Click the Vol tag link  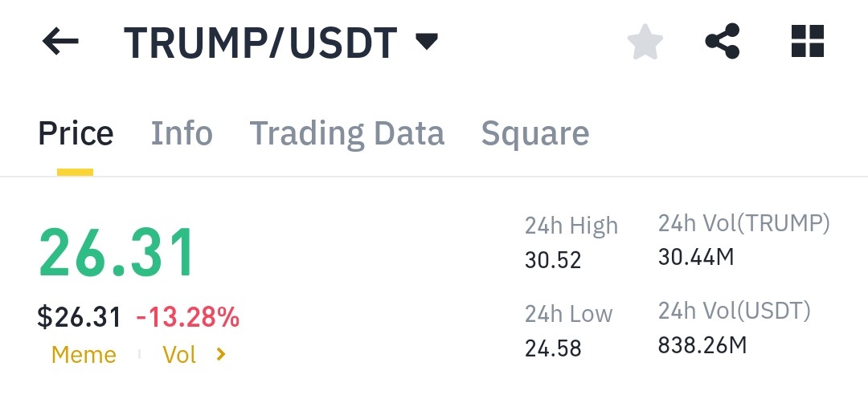click(179, 354)
